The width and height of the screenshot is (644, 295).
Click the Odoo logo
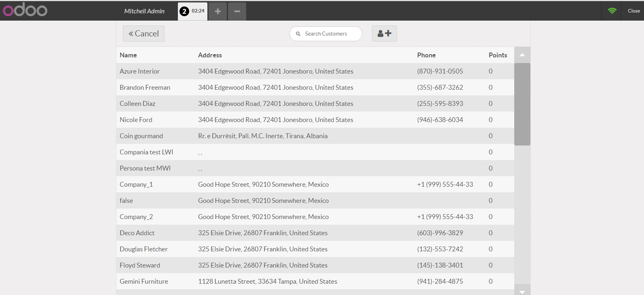point(25,10)
